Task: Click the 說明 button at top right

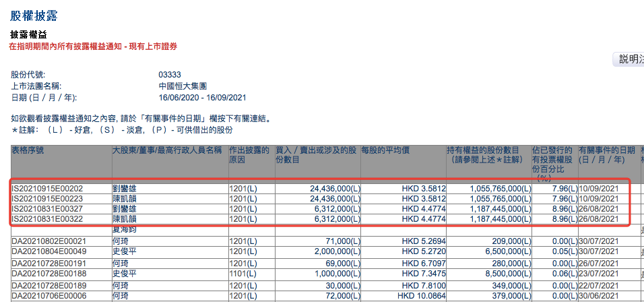Action: coord(629,59)
